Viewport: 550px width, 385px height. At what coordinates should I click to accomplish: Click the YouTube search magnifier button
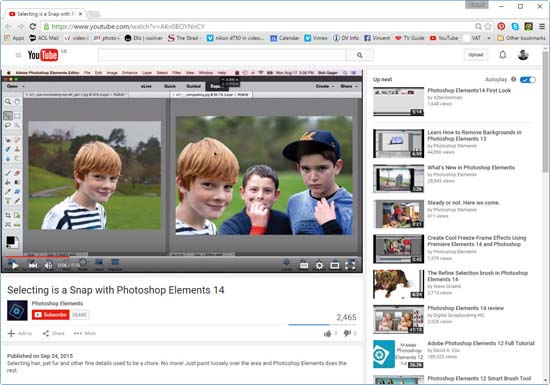click(x=360, y=55)
